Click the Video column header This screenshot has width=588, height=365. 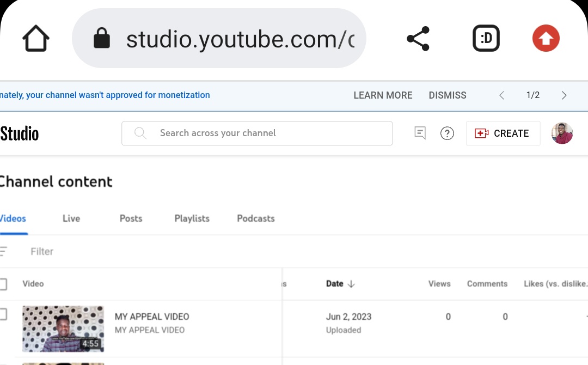pyautogui.click(x=33, y=284)
